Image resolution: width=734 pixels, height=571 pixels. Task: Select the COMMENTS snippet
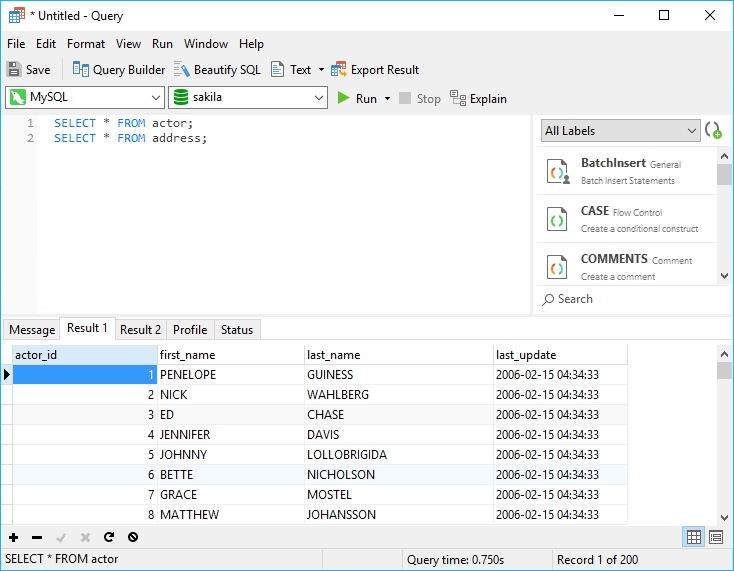pyautogui.click(x=627, y=267)
